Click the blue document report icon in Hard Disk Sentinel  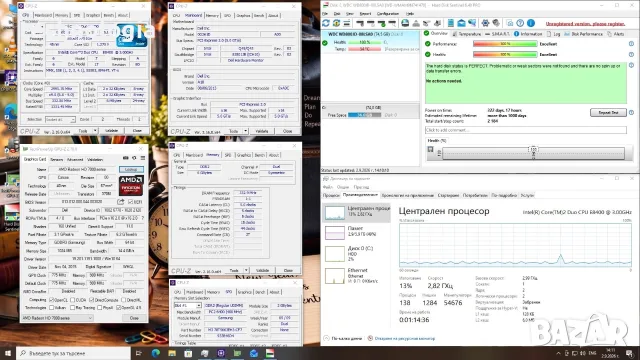[x=451, y=23]
